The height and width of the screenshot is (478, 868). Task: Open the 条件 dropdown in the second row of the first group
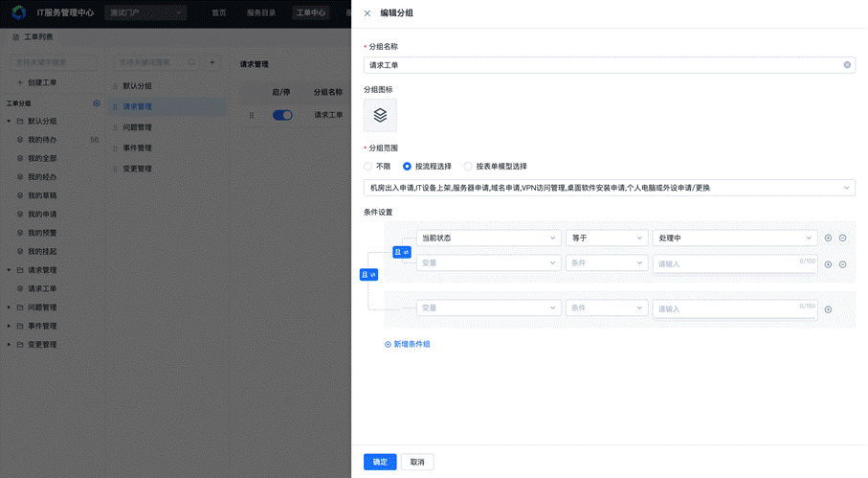[x=607, y=263]
